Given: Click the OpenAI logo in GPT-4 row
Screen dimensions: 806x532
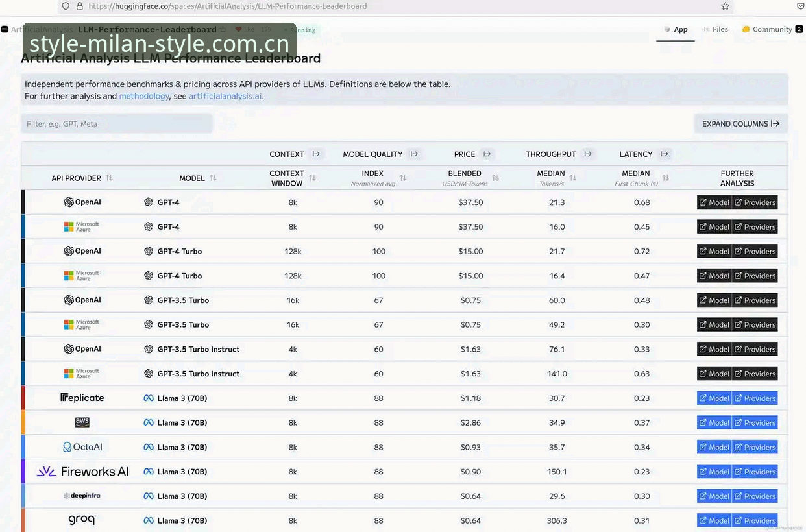Looking at the screenshot, I should (x=82, y=202).
